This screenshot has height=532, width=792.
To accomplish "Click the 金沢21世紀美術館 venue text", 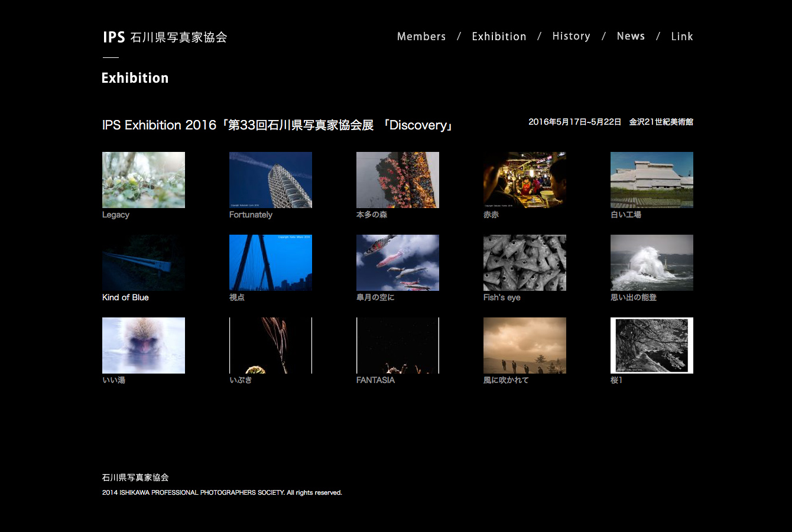I will pos(661,122).
